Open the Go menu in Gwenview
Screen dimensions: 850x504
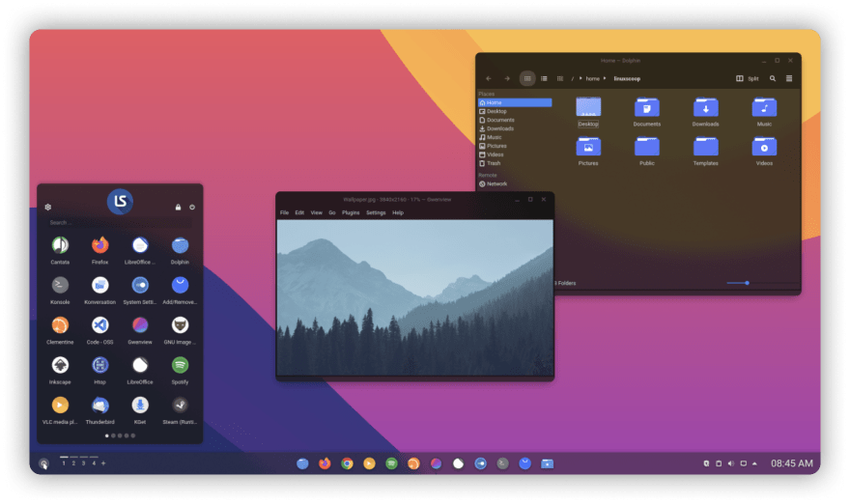pyautogui.click(x=331, y=212)
